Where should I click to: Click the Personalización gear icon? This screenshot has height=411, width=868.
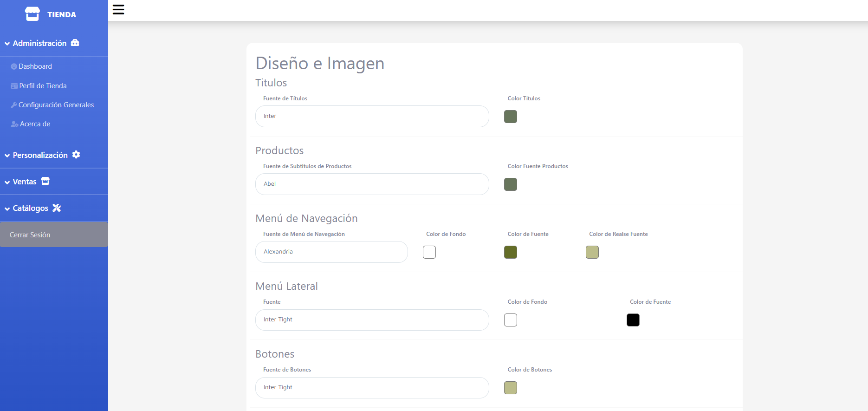pos(76,155)
